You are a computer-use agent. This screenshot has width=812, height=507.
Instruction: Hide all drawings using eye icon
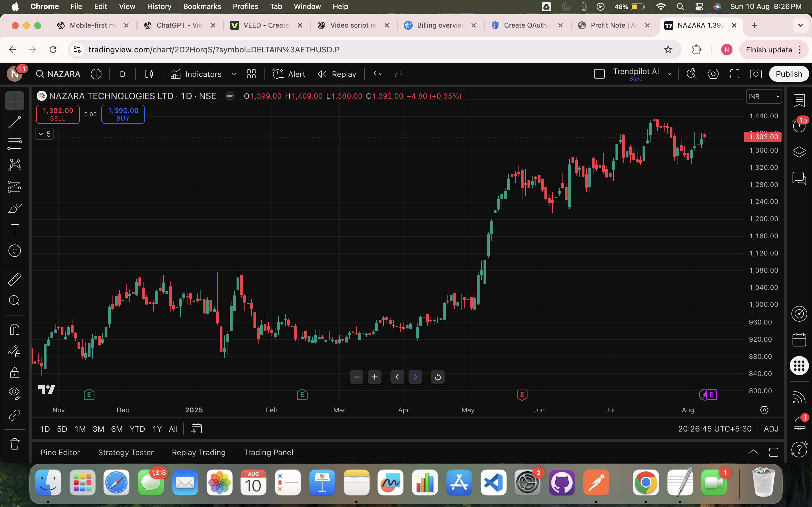click(x=14, y=393)
